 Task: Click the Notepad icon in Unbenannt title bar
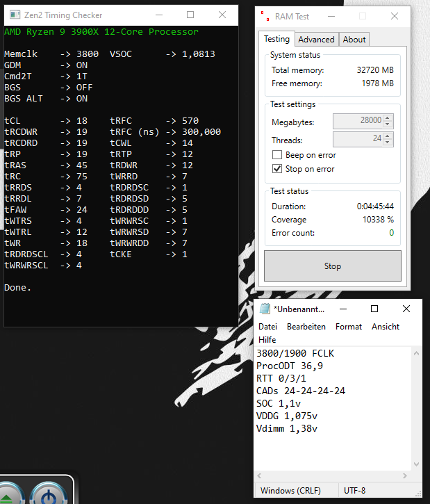265,309
